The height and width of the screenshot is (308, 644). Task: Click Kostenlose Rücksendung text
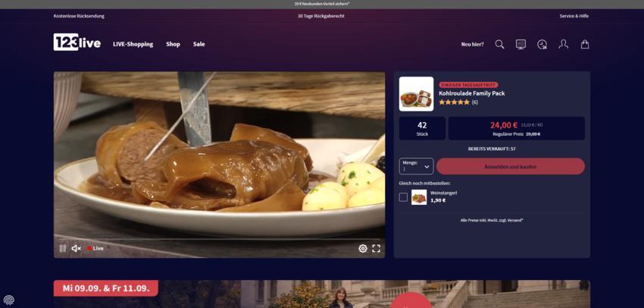click(x=79, y=16)
